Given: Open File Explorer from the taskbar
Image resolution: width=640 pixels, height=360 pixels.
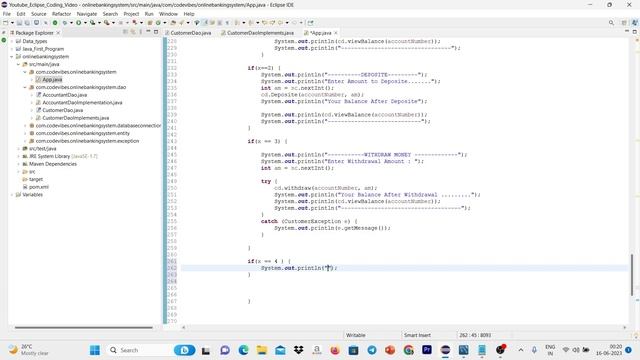Looking at the screenshot, I should 262,350.
